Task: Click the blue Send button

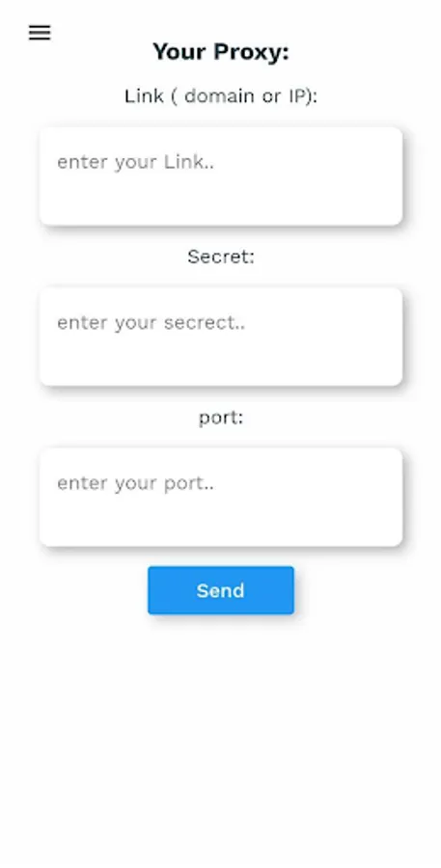Action: click(x=220, y=590)
